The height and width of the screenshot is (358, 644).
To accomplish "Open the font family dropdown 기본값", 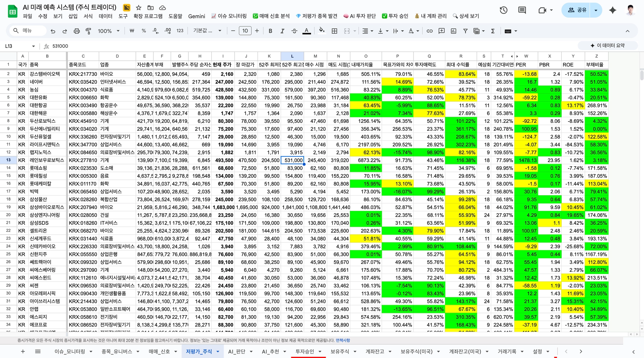I will (x=207, y=31).
